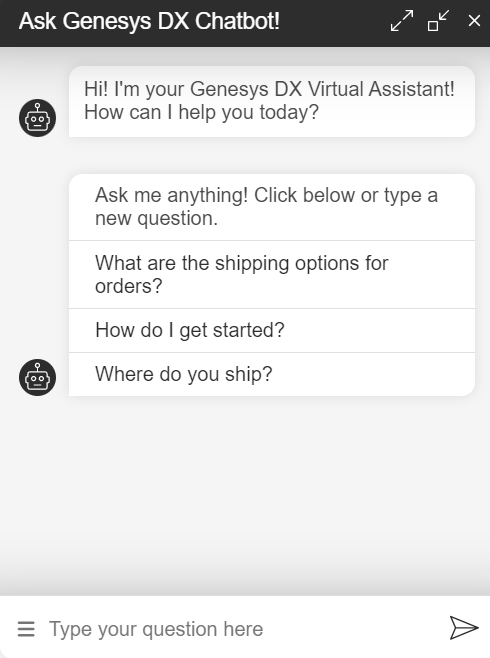Click the "Ask Genesys DX Chatbot!" title text
This screenshot has width=490, height=658.
click(x=149, y=21)
